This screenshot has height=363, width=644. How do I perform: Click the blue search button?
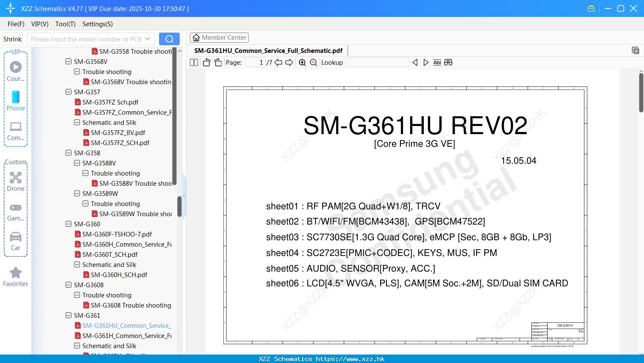pos(169,39)
